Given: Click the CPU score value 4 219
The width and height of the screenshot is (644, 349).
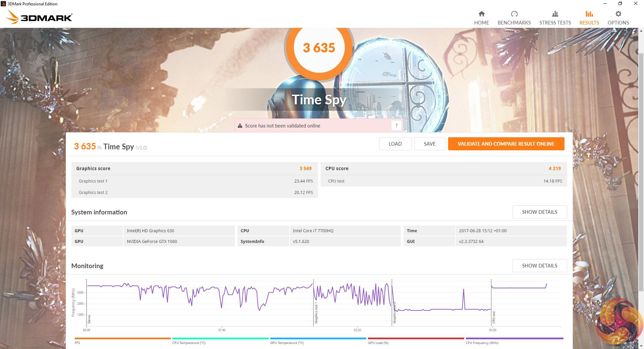Looking at the screenshot, I should click(x=555, y=168).
